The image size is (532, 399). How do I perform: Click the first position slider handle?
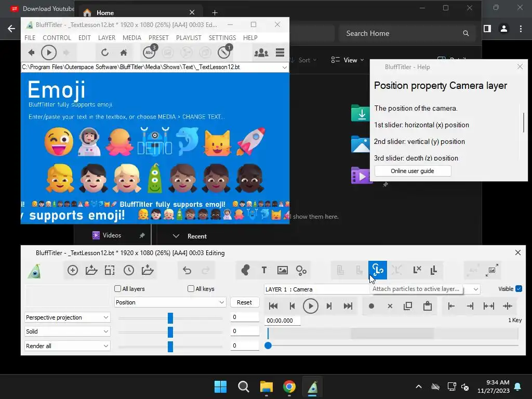coord(170,318)
